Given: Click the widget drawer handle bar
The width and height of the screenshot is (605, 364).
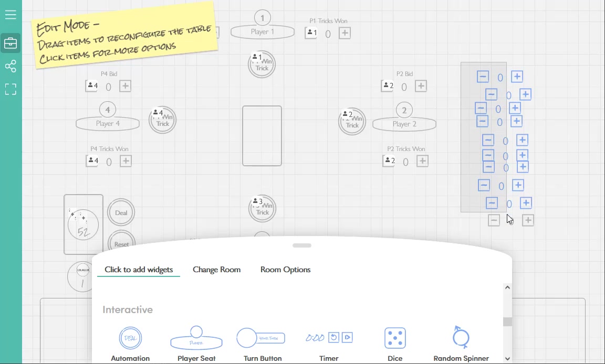Looking at the screenshot, I should tap(302, 245).
